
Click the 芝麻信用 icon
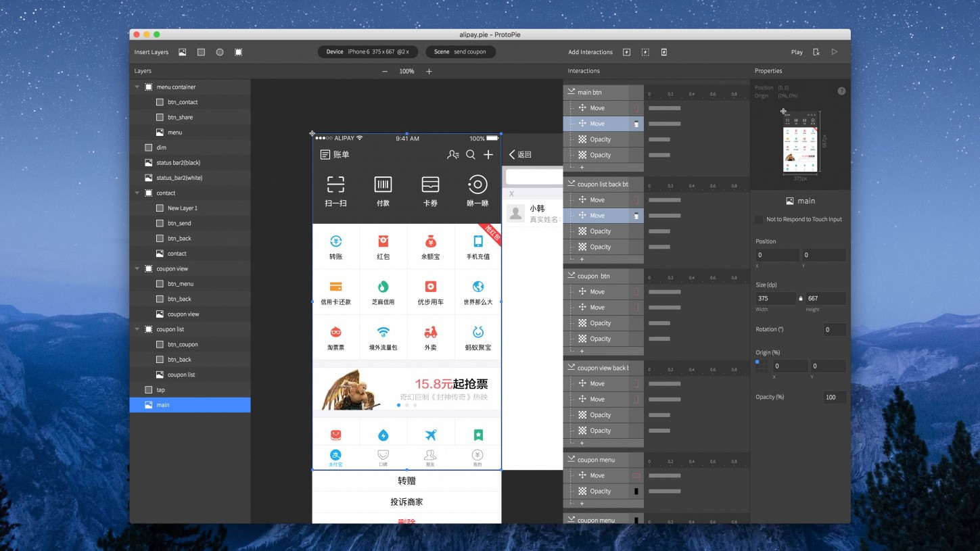pyautogui.click(x=383, y=287)
